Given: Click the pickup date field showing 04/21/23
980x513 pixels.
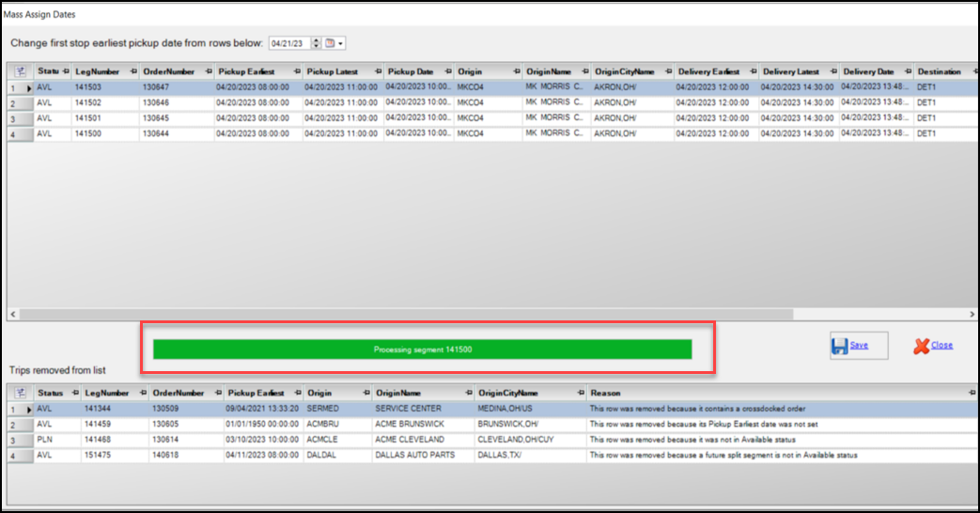Looking at the screenshot, I should click(289, 43).
